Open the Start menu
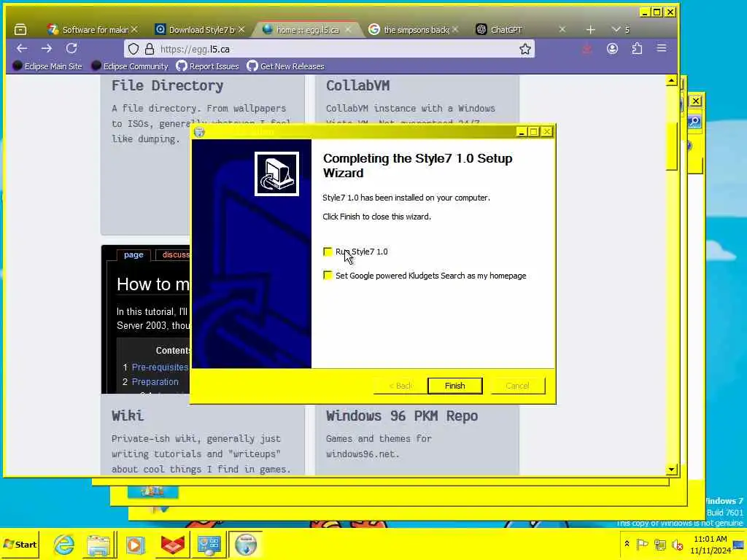 tap(20, 544)
